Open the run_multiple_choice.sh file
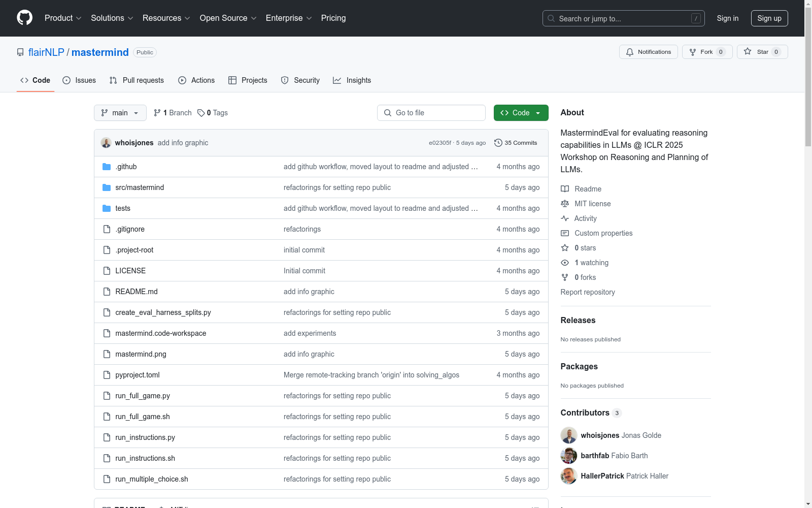Screen dimensions: 812x508 click(152, 479)
